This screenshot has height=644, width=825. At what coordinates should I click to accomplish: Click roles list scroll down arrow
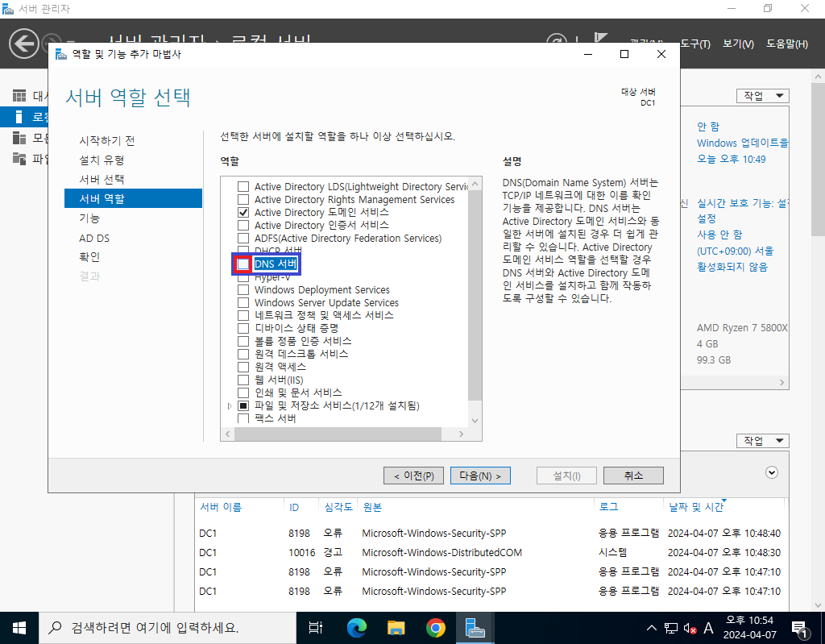475,420
